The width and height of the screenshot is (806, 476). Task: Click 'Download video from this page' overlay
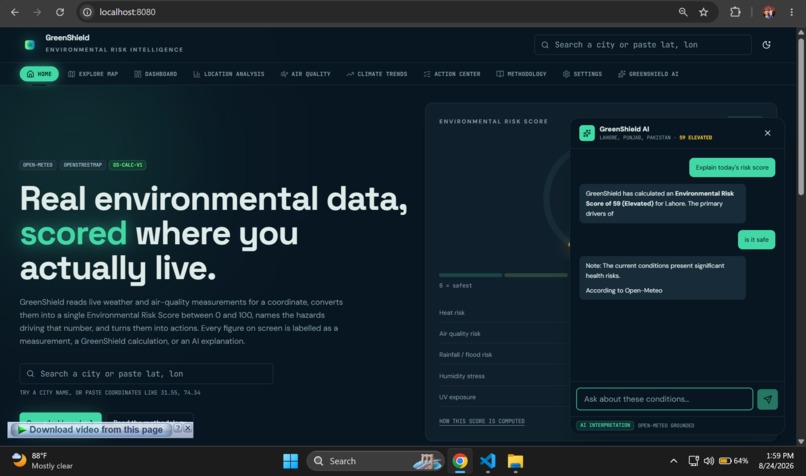tap(90, 429)
